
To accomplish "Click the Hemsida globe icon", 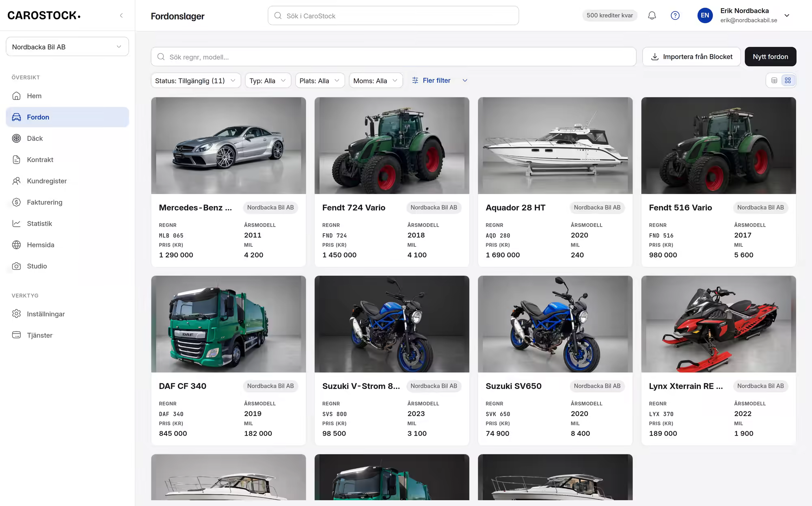I will [16, 245].
